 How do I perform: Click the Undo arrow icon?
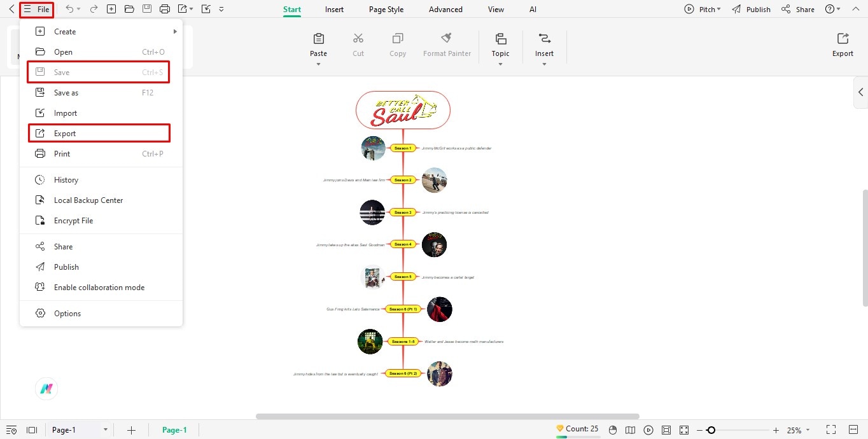point(69,9)
